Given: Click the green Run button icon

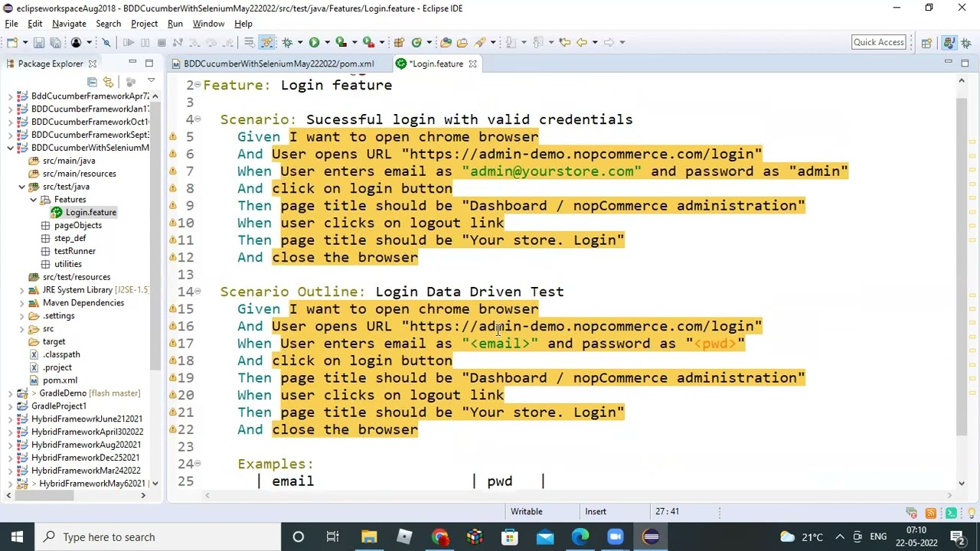Looking at the screenshot, I should click(x=314, y=42).
